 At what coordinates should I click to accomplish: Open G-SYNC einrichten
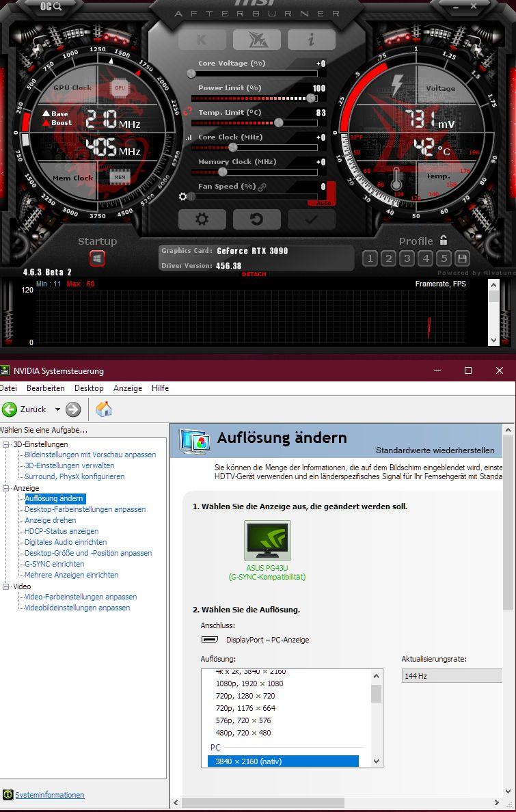55,564
